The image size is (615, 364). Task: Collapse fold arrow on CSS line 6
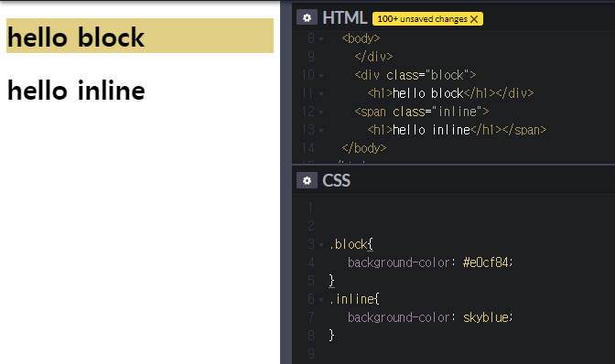tap(321, 300)
